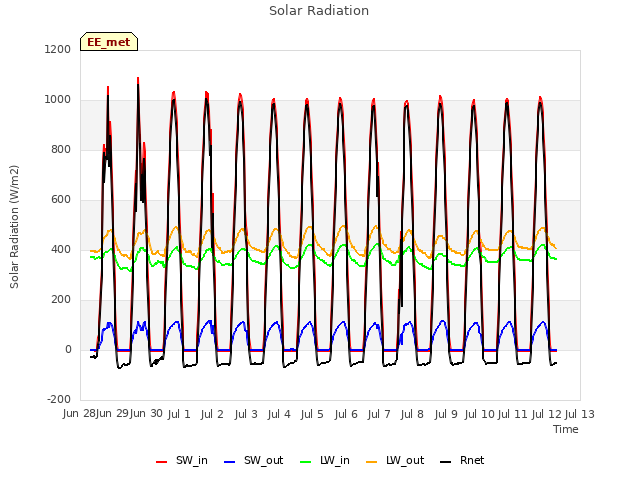The width and height of the screenshot is (640, 480).
Task: Click the Jul 7 x-axis tick label
Action: point(379,414)
